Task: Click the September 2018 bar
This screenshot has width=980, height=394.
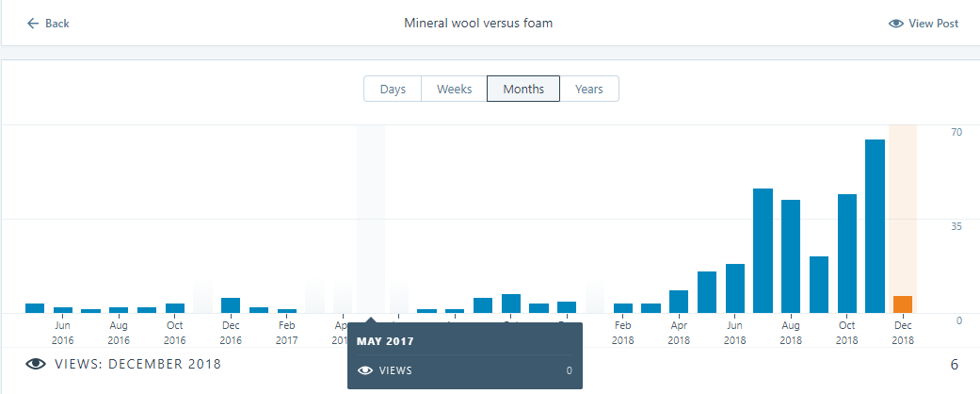Action: [x=818, y=285]
